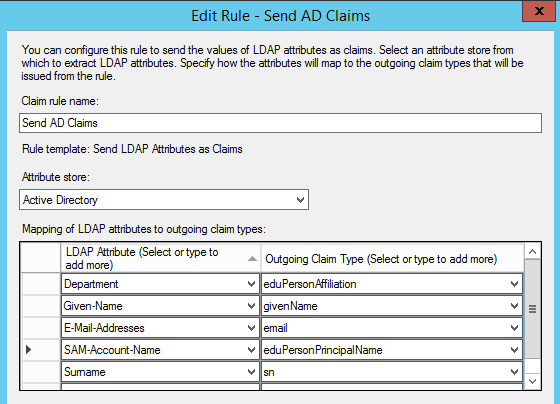560x404 pixels.
Task: Open the Department LDAP attribute dropdown
Action: click(251, 284)
